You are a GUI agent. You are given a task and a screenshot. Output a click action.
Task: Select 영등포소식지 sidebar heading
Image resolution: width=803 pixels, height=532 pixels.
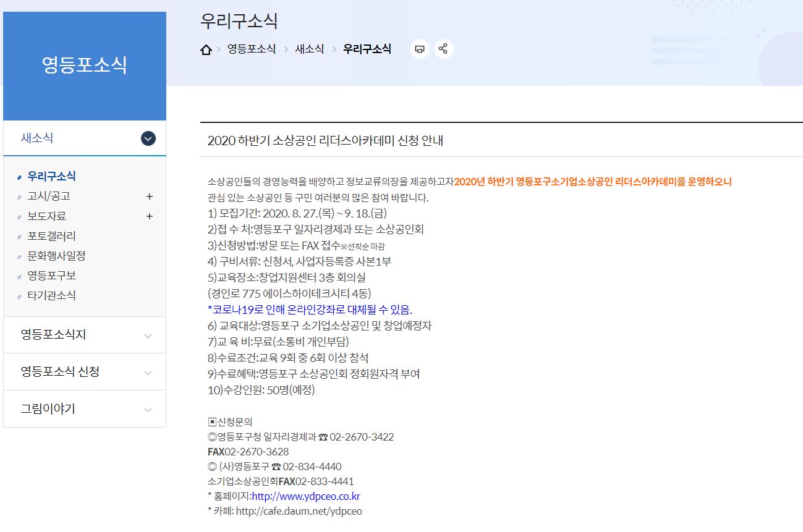pyautogui.click(x=53, y=334)
